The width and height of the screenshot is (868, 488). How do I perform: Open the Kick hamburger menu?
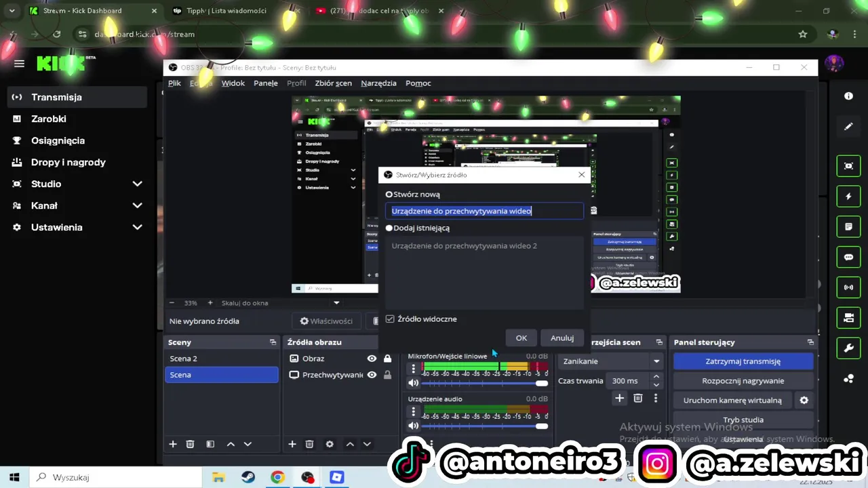19,64
